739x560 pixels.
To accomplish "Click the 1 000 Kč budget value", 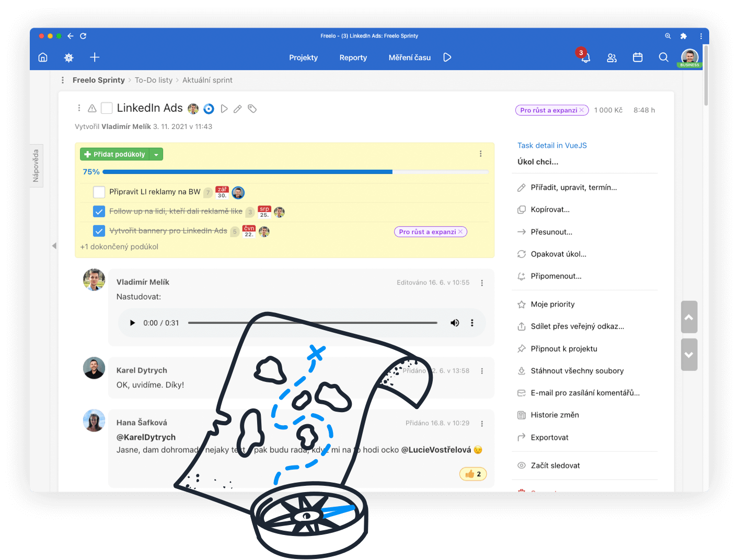I will pos(608,110).
